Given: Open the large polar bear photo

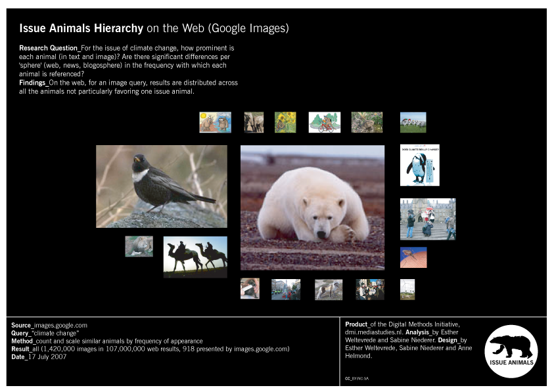Looking at the screenshot, I should pos(312,207).
